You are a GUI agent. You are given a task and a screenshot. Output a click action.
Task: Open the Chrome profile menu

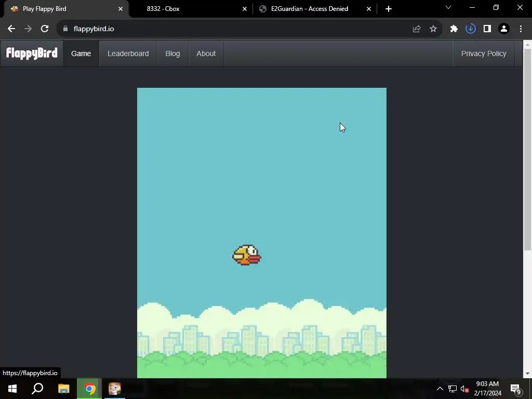[504, 29]
